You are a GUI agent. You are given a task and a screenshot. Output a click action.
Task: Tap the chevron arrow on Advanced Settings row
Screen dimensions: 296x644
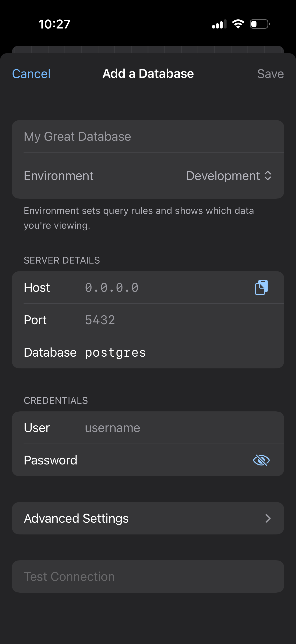tap(268, 518)
